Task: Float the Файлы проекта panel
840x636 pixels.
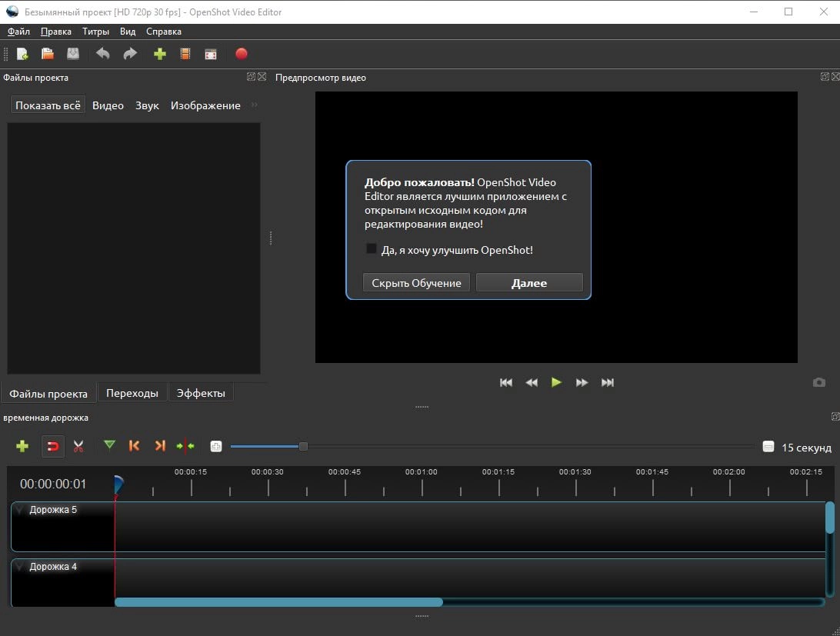Action: click(251, 77)
